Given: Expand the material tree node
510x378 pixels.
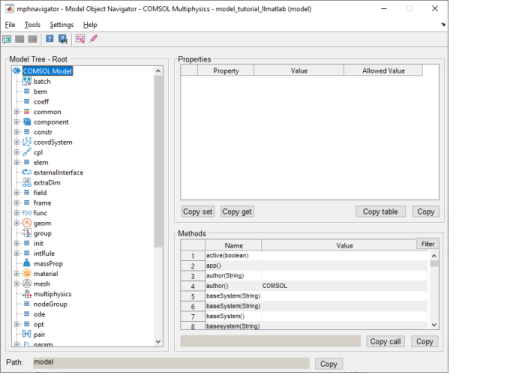Looking at the screenshot, I should point(16,274).
